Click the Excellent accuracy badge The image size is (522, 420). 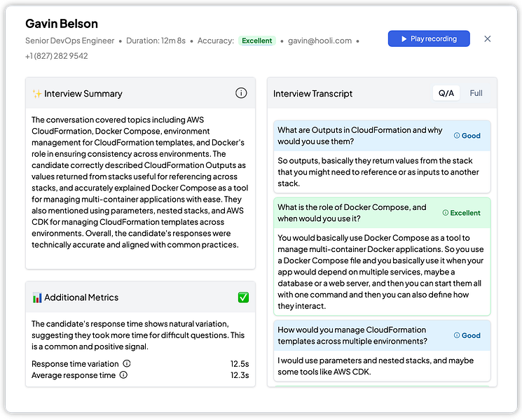coord(256,41)
